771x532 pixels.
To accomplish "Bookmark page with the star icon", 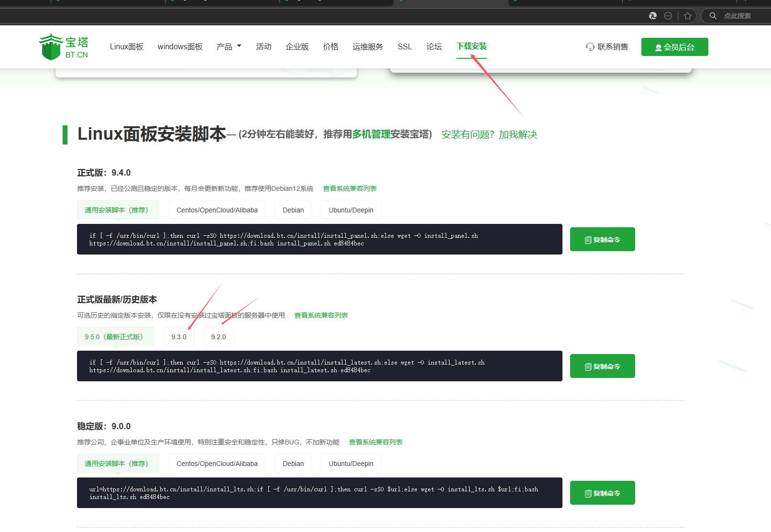I will coord(688,16).
